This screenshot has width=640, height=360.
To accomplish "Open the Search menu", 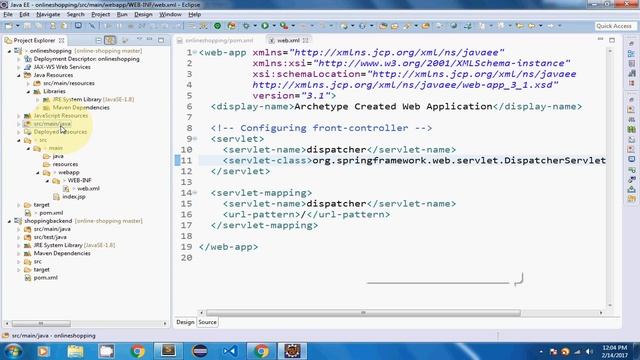I will (x=76, y=14).
